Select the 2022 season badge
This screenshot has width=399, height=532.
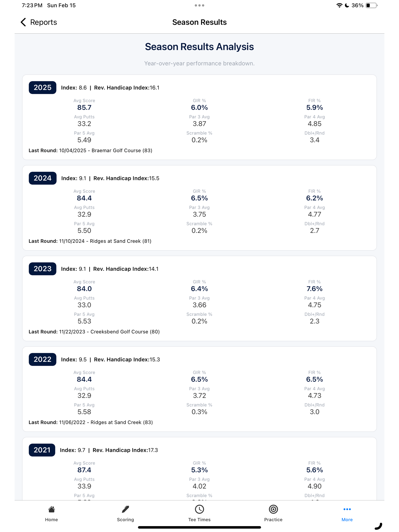click(x=43, y=359)
